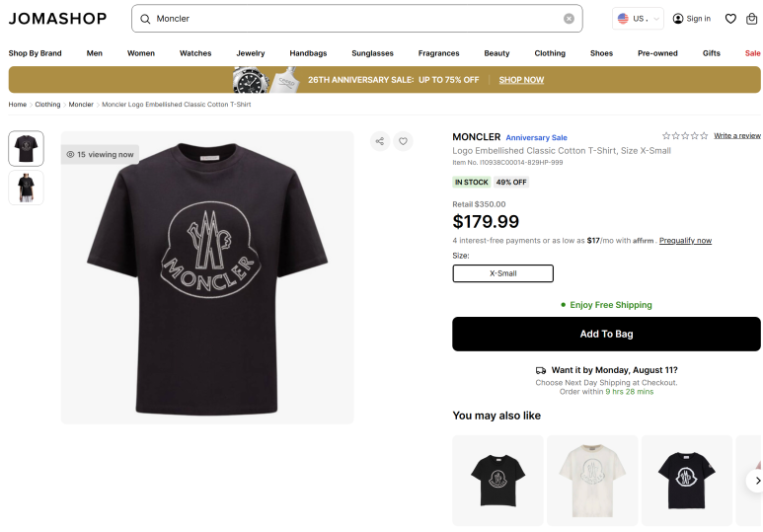Click the search magnifier icon

[x=146, y=19]
